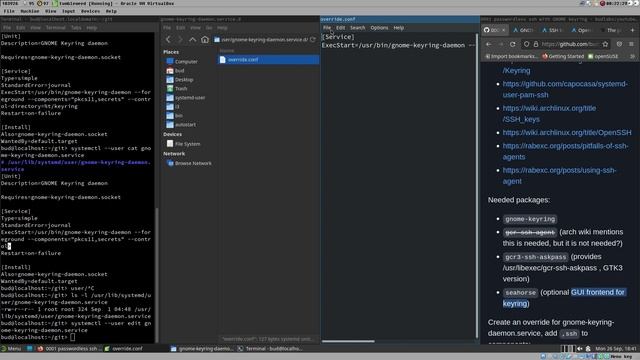Open capocasa systemd-user-pam-ssh link

tap(565, 89)
